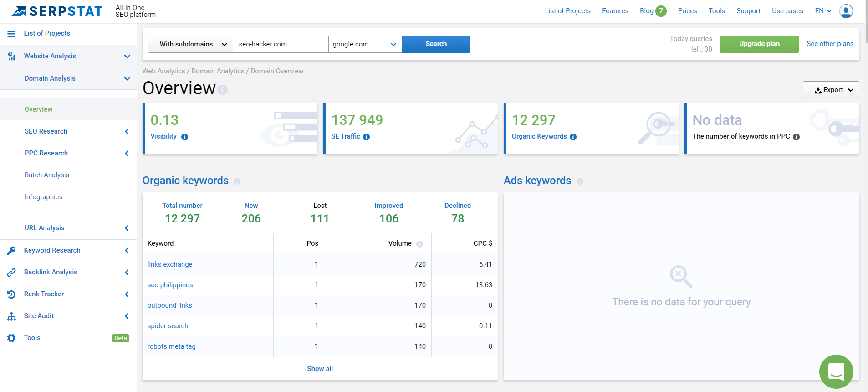Click the Serpstat logo
This screenshot has height=392, width=868.
(x=57, y=11)
